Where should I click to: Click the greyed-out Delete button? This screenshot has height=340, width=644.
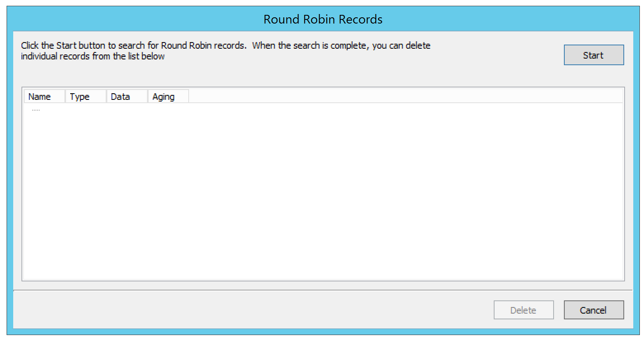pyautogui.click(x=523, y=310)
